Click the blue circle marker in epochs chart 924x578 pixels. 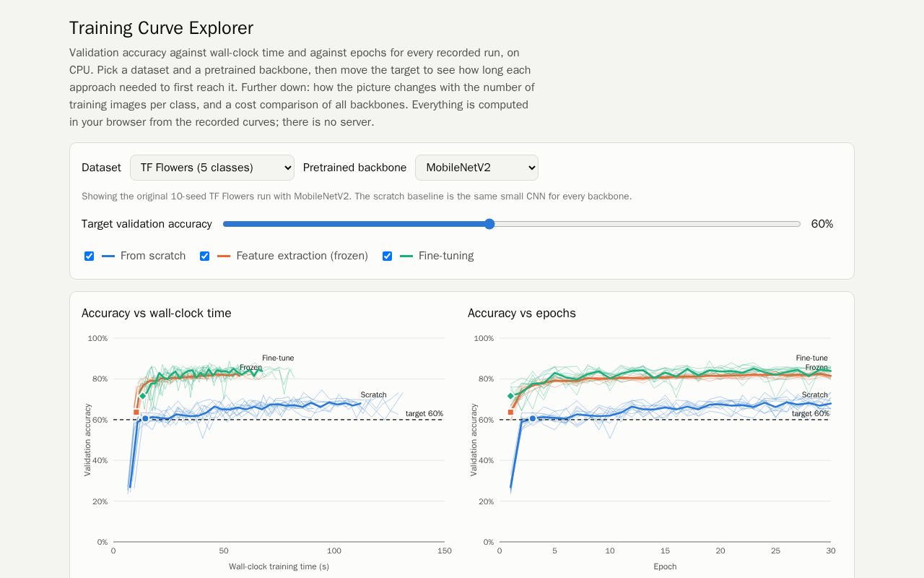coord(533,418)
